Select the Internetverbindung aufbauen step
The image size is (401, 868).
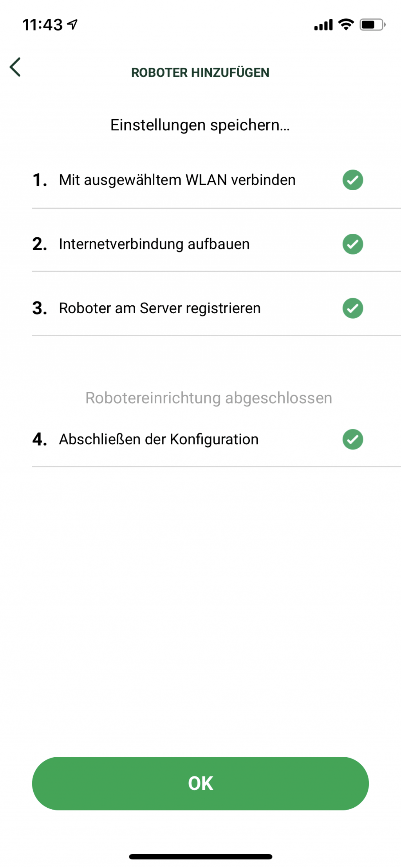pyautogui.click(x=154, y=244)
